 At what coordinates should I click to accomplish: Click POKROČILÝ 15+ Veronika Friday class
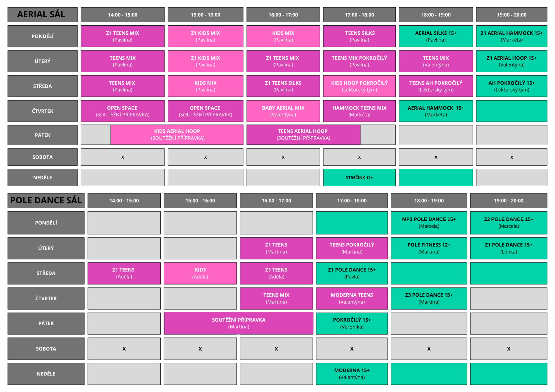tap(352, 323)
